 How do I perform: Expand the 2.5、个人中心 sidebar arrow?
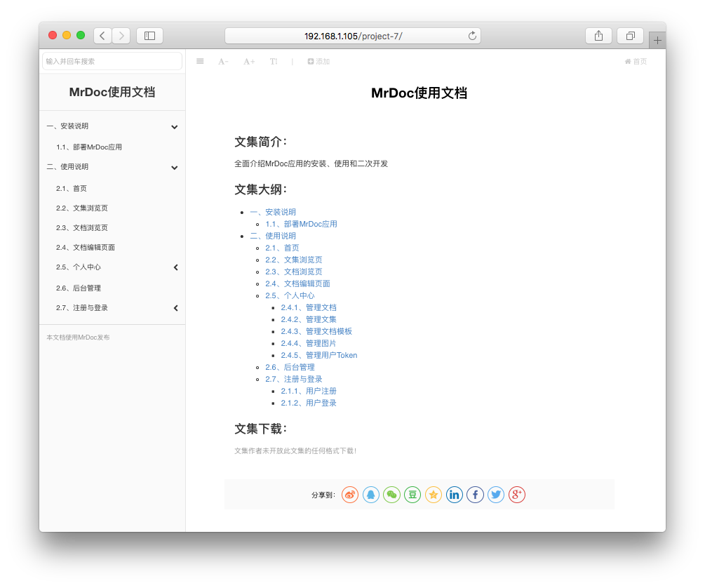175,267
